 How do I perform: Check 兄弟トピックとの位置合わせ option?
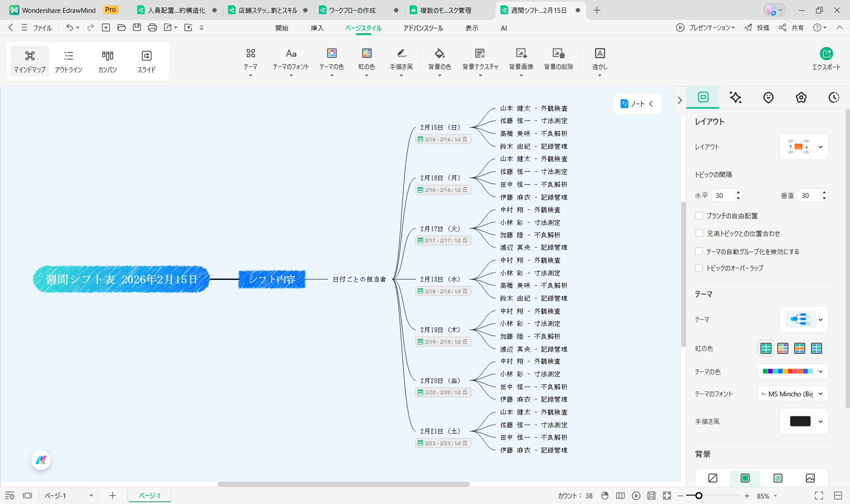pyautogui.click(x=699, y=233)
